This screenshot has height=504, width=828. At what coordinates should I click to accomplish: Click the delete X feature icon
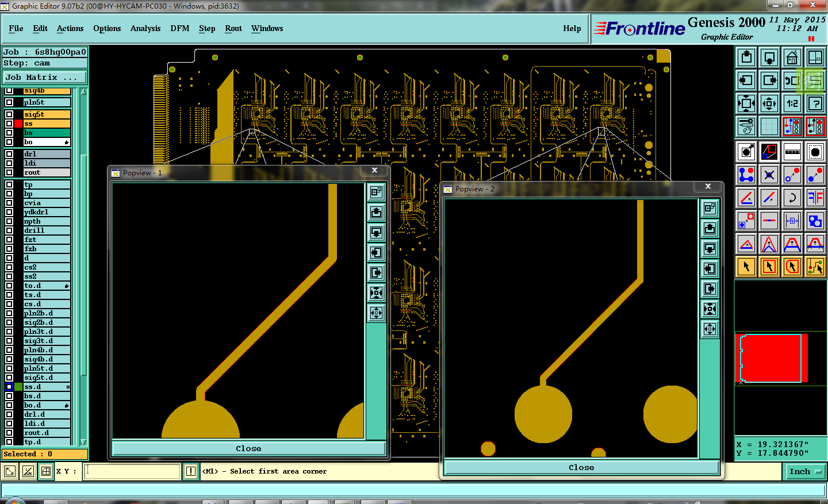[x=769, y=175]
